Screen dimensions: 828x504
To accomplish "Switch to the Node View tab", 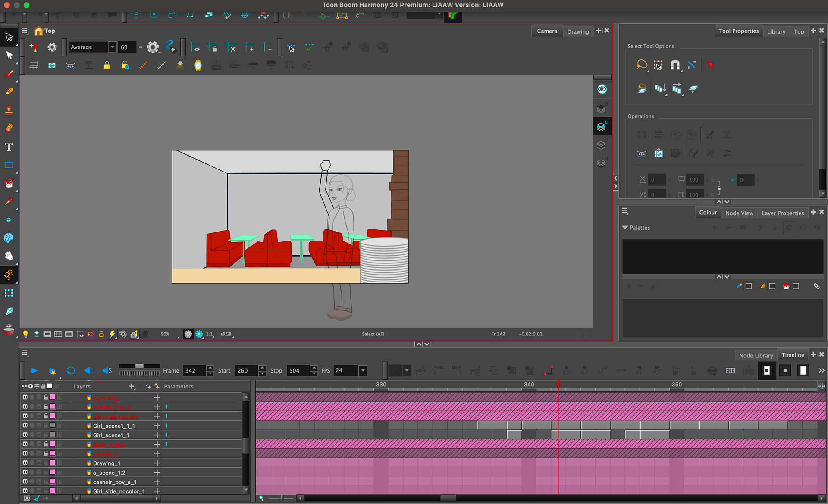I will (739, 213).
